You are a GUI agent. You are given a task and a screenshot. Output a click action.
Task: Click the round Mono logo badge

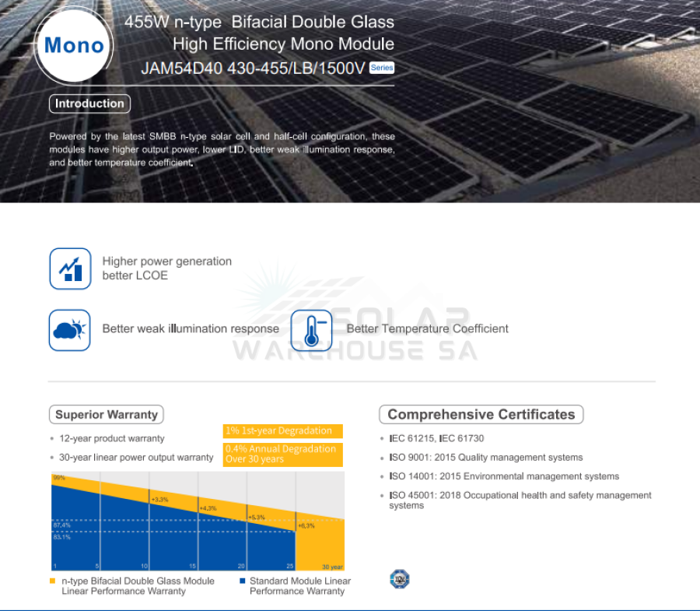coord(74,45)
